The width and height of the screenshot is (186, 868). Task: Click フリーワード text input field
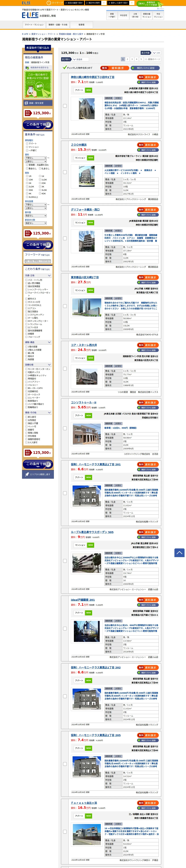click(x=38, y=261)
